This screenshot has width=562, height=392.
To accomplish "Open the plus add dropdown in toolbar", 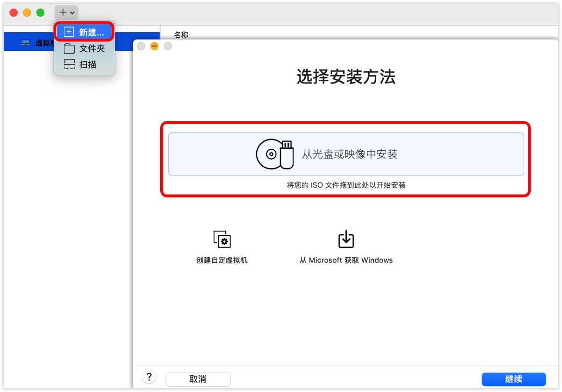I will point(66,13).
